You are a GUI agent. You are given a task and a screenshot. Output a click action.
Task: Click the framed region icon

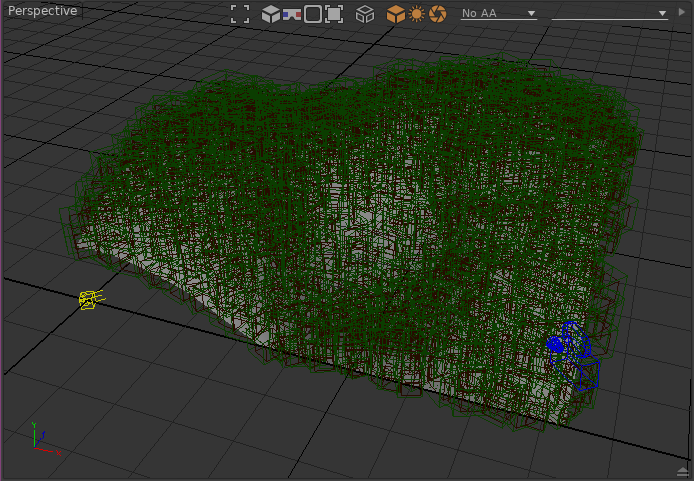click(x=334, y=14)
